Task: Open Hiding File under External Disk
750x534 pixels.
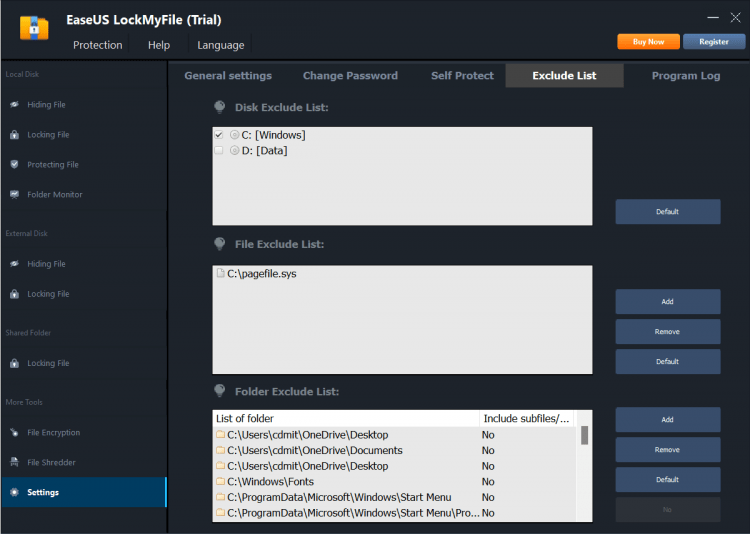Action: 46,264
